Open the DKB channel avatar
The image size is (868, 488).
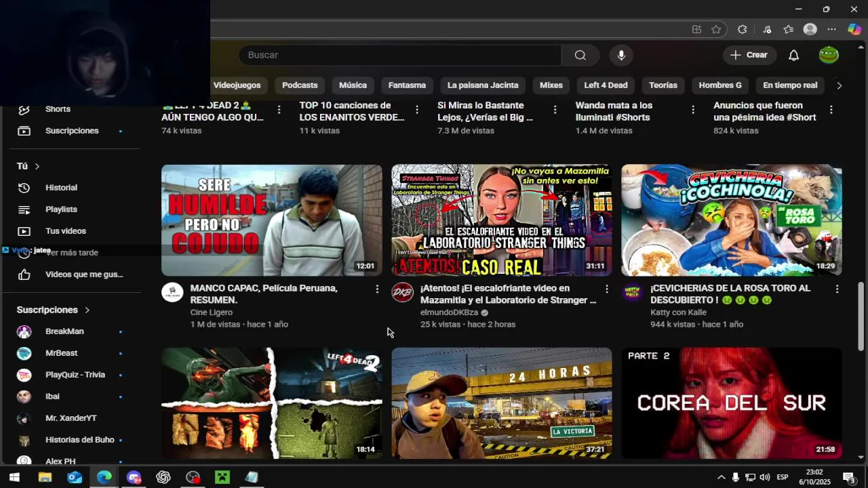[402, 293]
